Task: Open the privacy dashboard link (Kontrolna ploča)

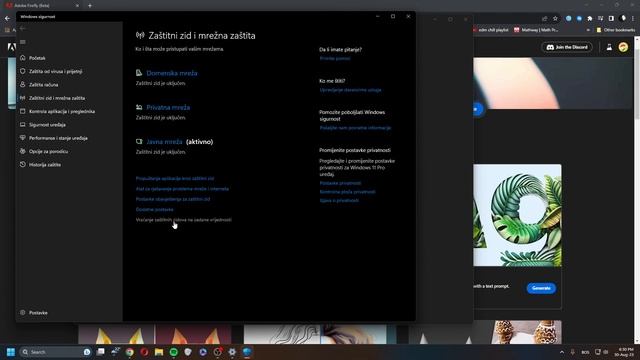Action: 347,192
